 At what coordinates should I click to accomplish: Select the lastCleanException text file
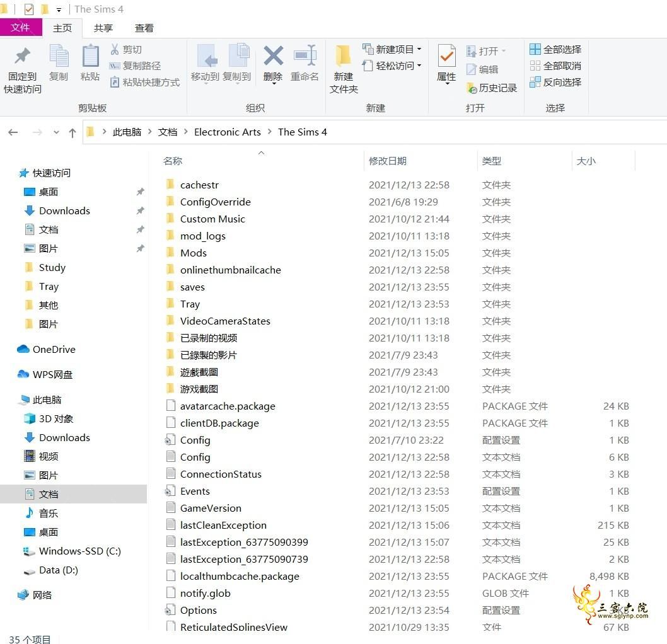click(223, 525)
